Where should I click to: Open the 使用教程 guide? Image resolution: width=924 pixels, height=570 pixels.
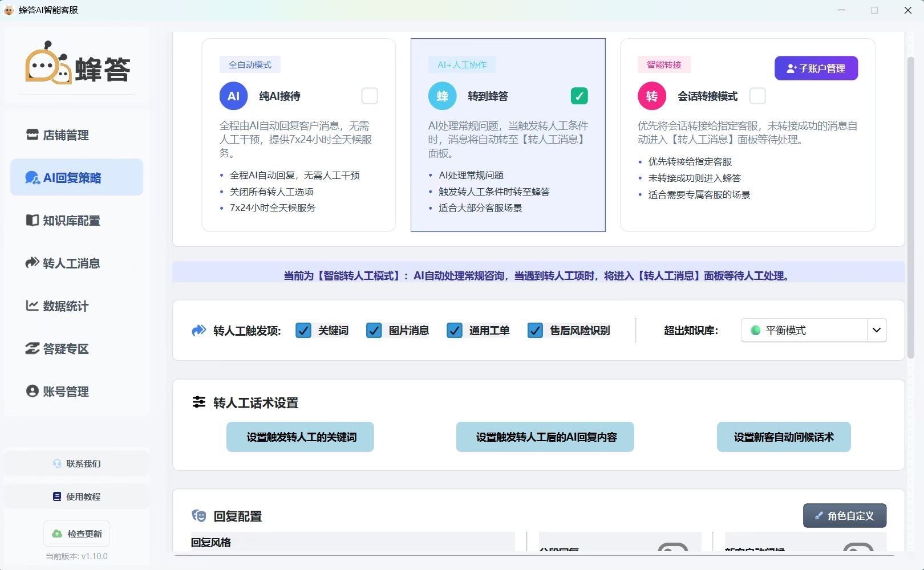[76, 496]
